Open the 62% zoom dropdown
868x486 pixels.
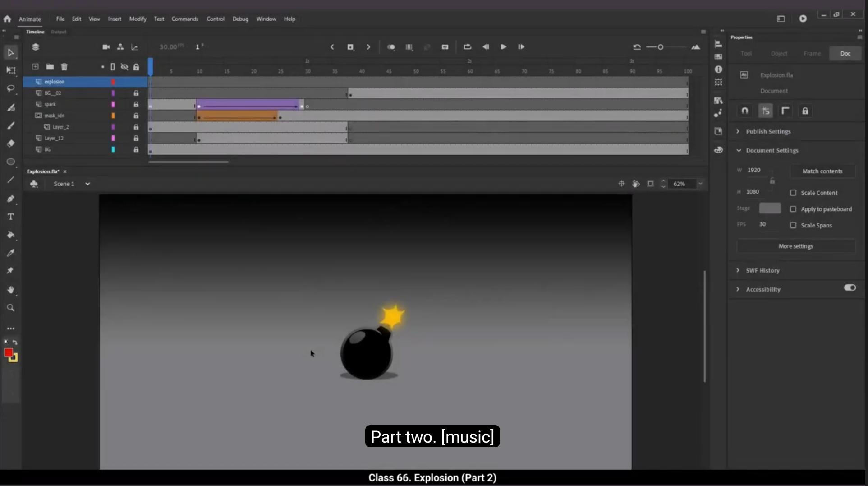tap(700, 184)
